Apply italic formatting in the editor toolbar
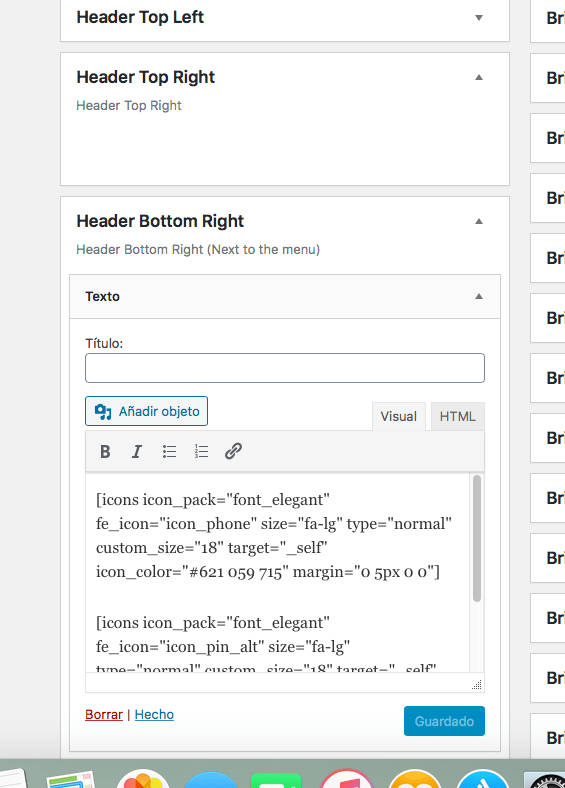565x788 pixels. [137, 451]
